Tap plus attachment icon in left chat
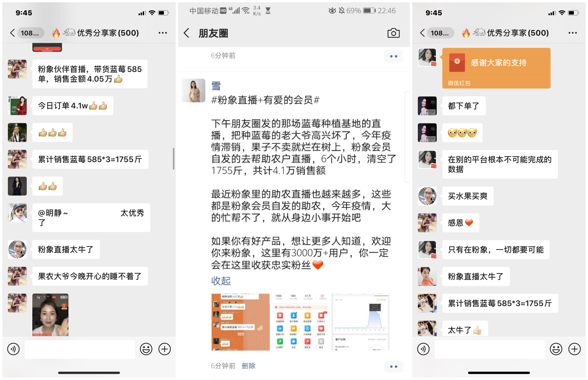The image size is (588, 380). (165, 349)
